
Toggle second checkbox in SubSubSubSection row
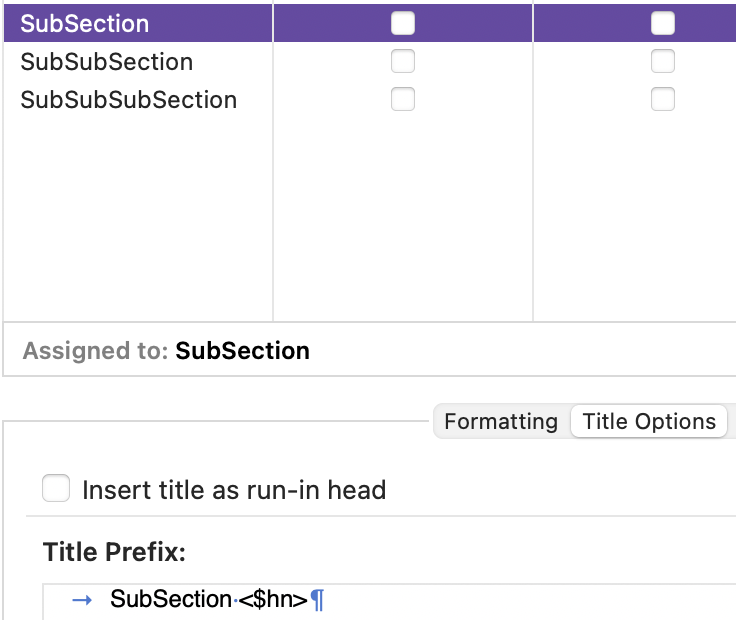pyautogui.click(x=663, y=99)
